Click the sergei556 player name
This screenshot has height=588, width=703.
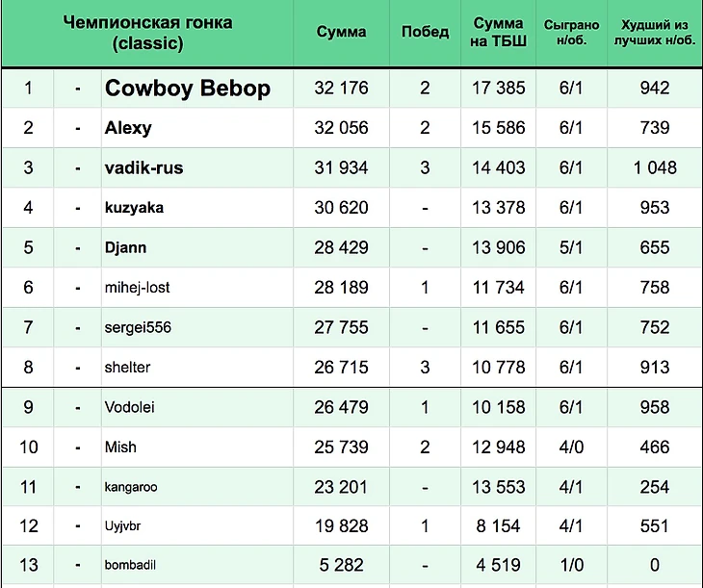click(138, 327)
